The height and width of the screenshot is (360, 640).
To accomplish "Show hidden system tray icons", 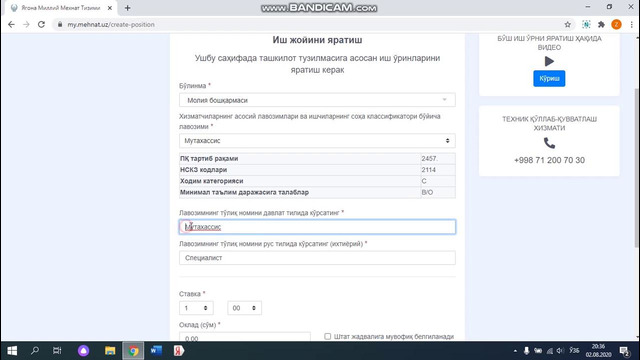I will coord(515,351).
